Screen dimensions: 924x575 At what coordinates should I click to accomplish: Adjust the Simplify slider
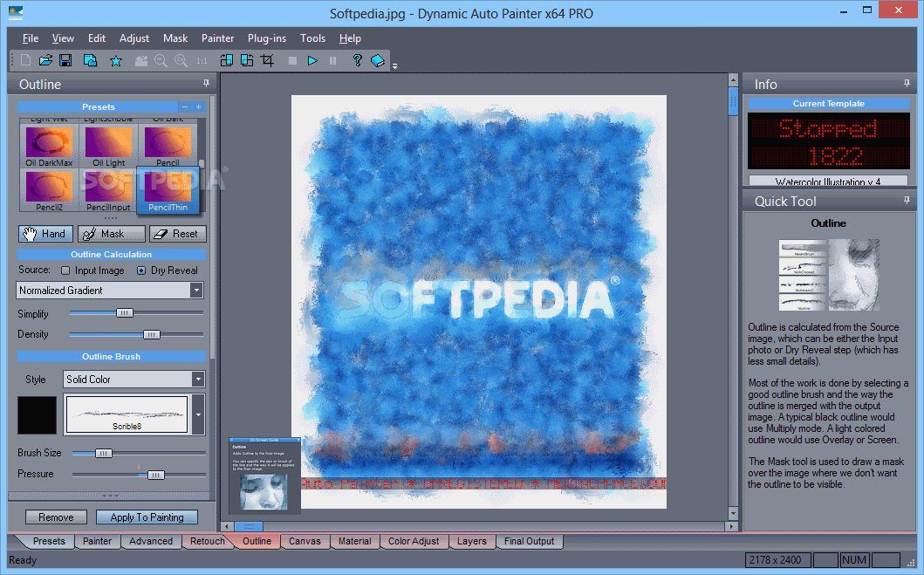[125, 313]
